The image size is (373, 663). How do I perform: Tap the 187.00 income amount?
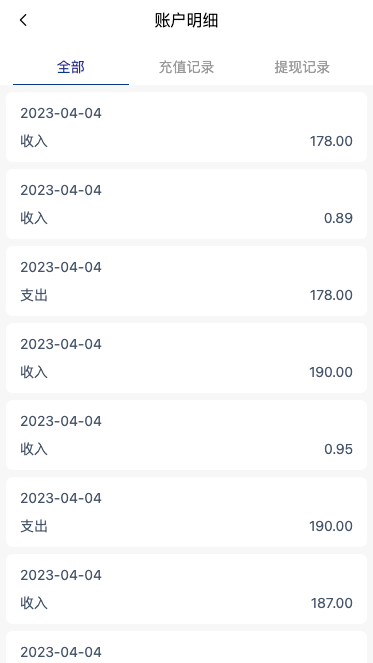coord(332,603)
